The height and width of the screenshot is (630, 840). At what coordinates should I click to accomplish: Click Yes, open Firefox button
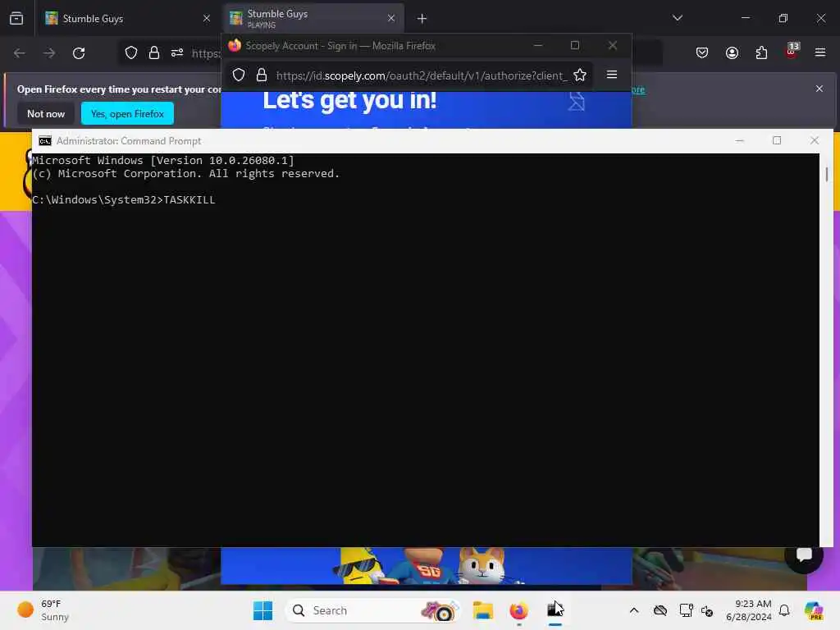point(127,114)
